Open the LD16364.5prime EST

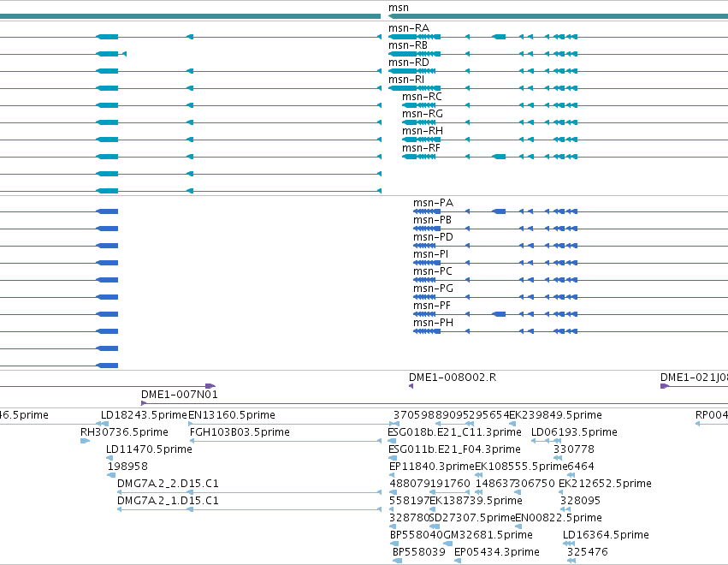click(x=606, y=535)
